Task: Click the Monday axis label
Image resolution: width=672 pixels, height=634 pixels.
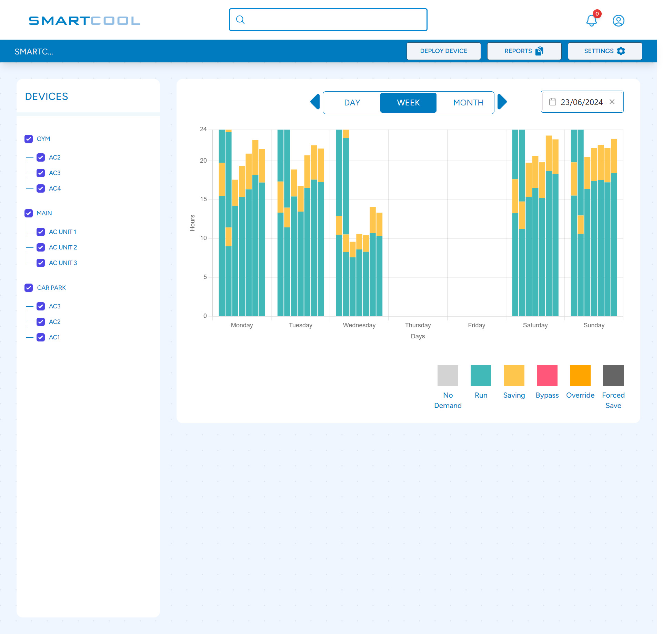Action: click(242, 325)
